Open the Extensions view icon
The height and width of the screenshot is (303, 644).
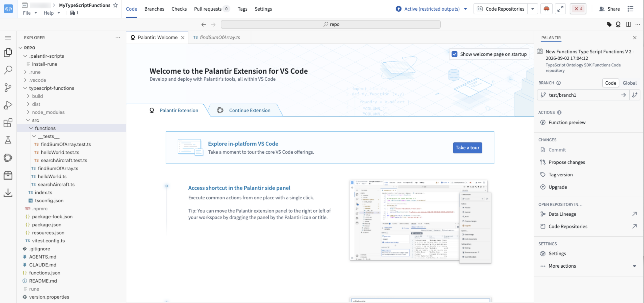(x=8, y=123)
